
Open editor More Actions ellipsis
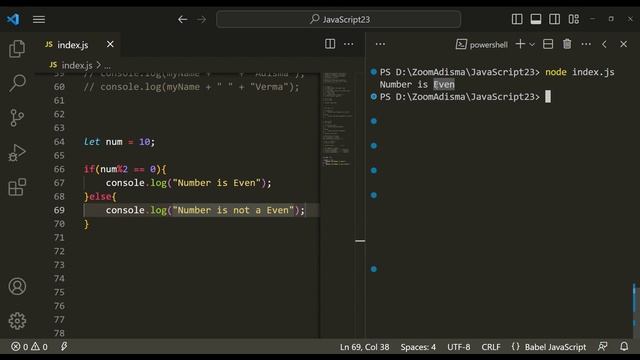tap(349, 44)
